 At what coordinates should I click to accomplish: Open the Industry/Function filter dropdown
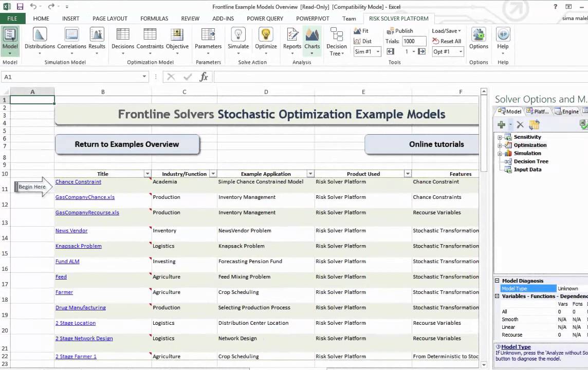point(213,174)
